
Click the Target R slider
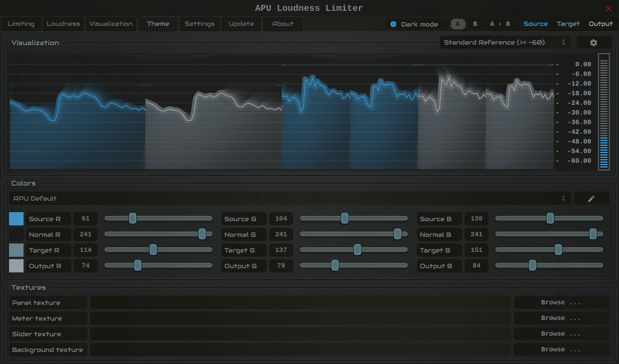tap(158, 250)
